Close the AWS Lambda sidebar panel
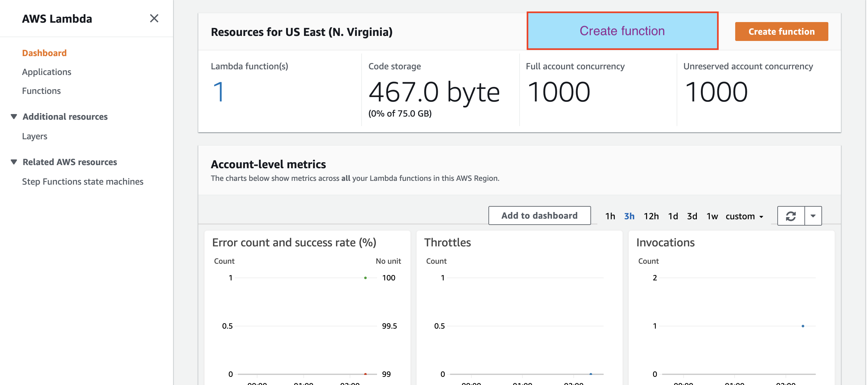Viewport: 868px width, 385px height. pyautogui.click(x=154, y=18)
